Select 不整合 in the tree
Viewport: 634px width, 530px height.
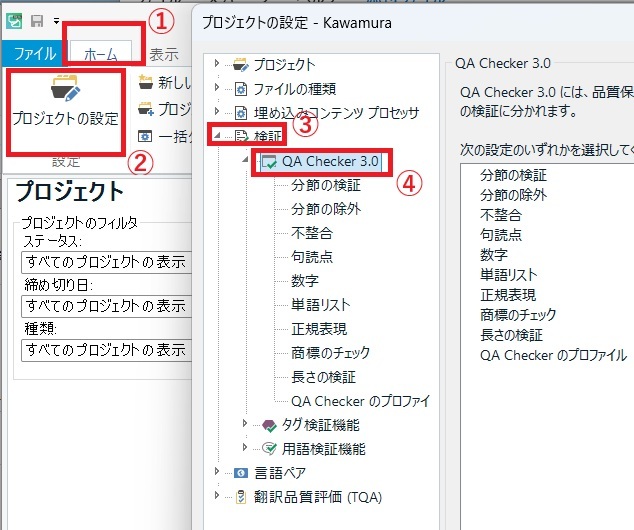tap(312, 233)
